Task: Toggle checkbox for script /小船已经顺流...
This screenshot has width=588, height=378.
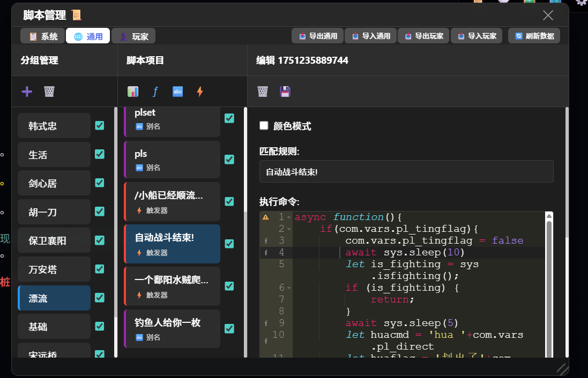Action: coord(229,201)
